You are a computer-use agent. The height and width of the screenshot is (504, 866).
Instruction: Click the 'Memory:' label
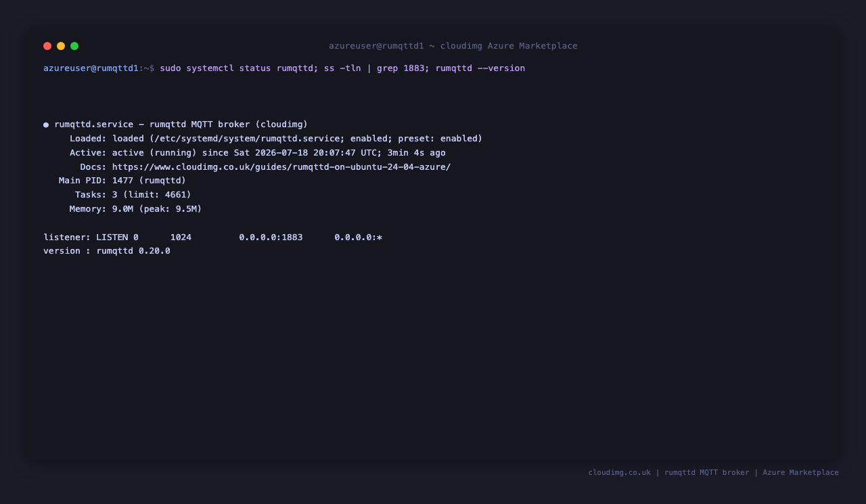tap(88, 209)
